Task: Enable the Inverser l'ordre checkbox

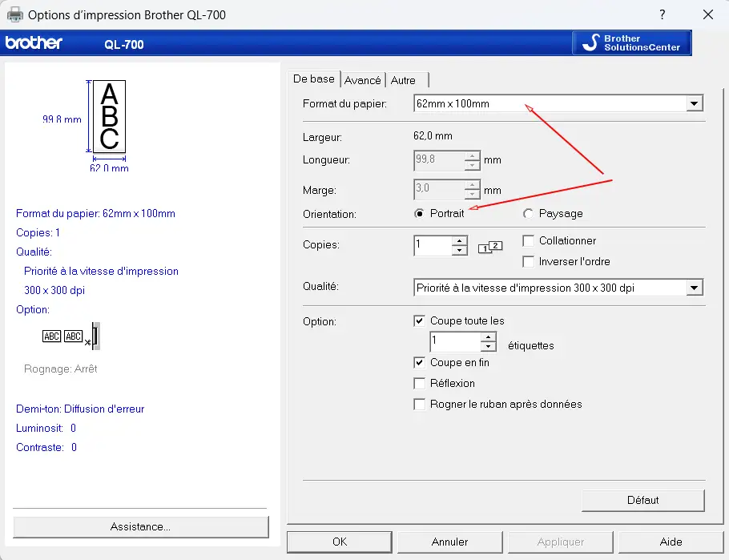Action: tap(528, 262)
